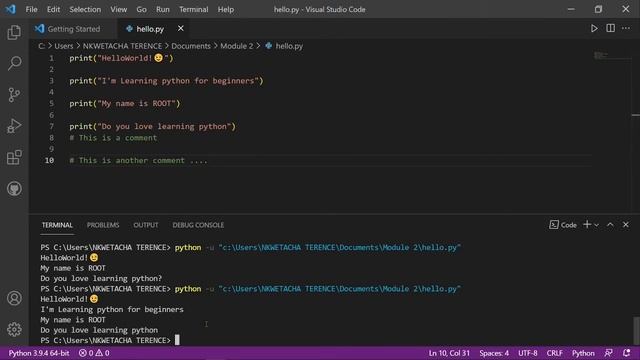Open the Run menu

162,9
